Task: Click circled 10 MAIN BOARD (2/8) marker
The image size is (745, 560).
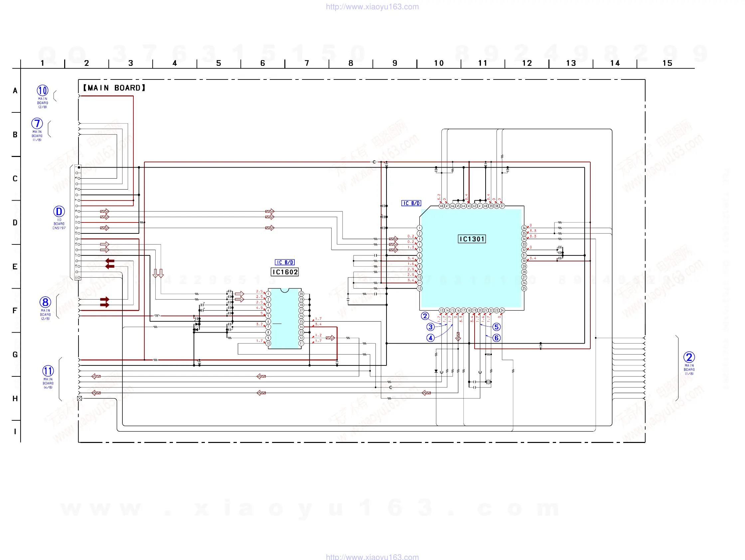Action: 43,90
